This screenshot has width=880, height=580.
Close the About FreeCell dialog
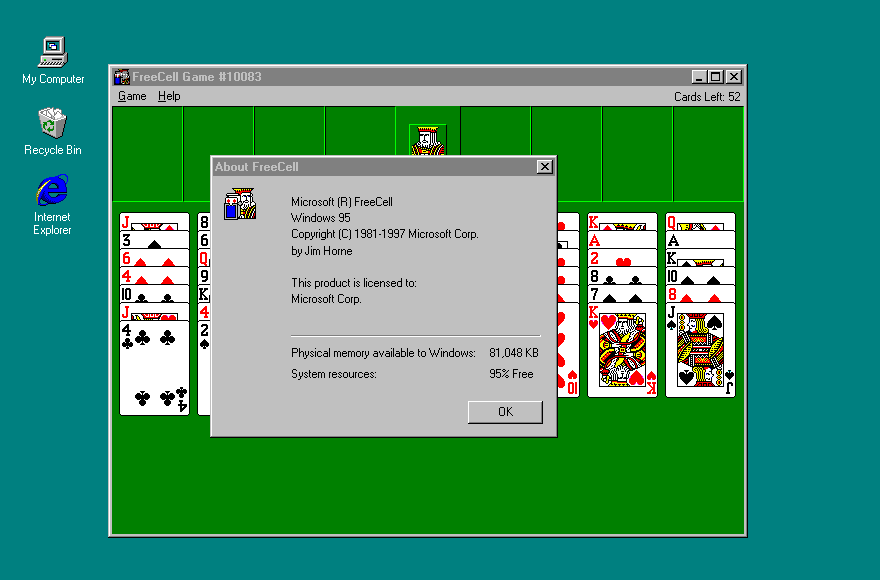pos(545,166)
